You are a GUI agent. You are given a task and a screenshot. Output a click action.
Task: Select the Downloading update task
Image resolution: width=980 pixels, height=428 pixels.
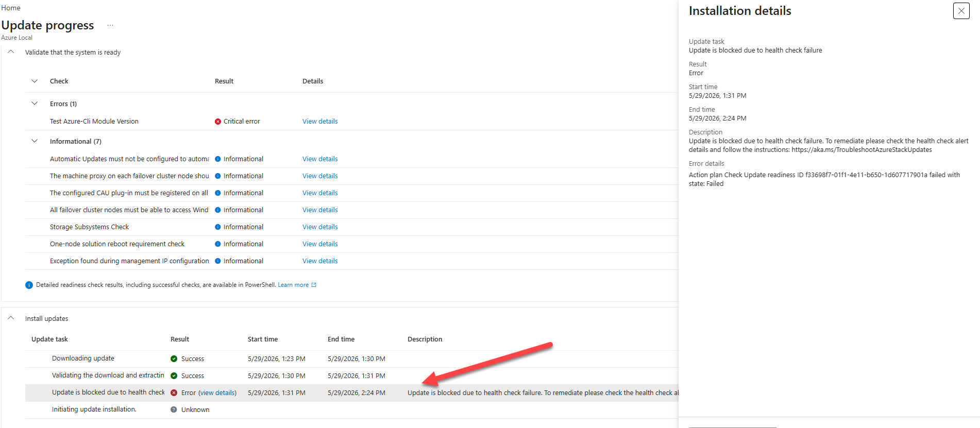pos(83,358)
